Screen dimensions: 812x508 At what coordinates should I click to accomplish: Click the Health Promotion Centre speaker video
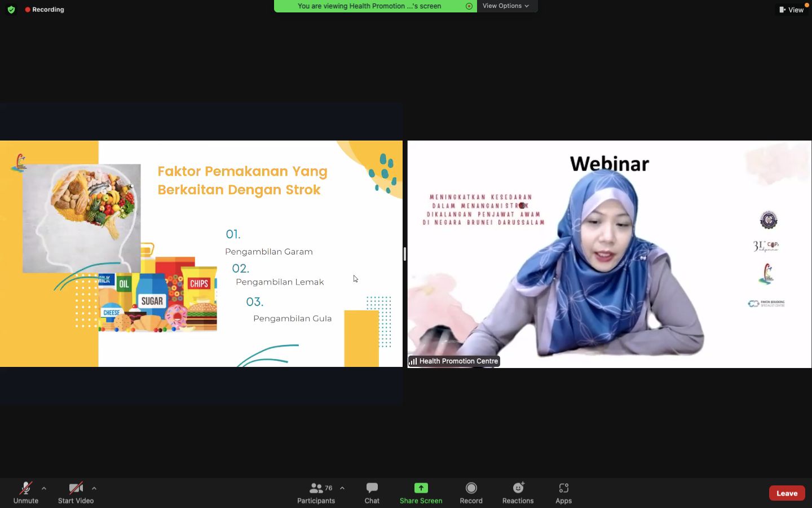[x=609, y=254]
